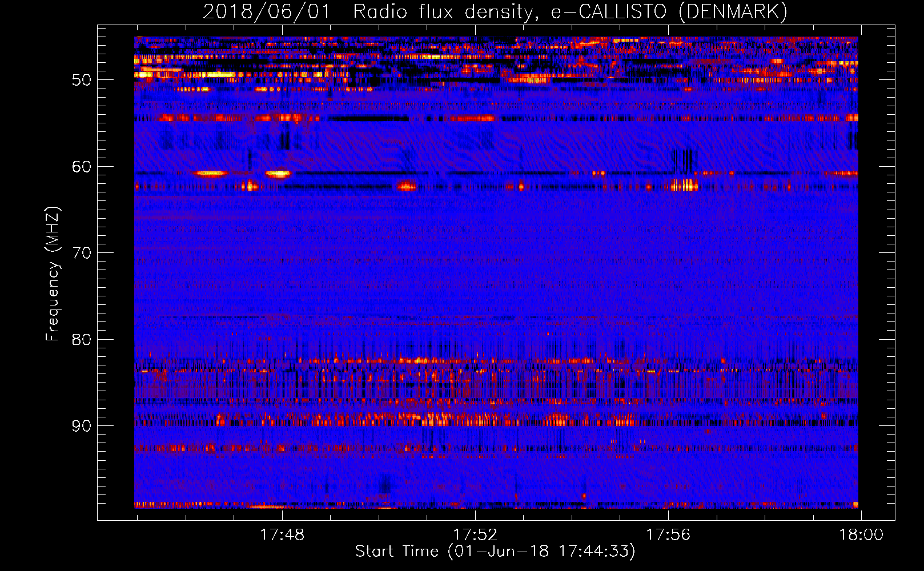This screenshot has height=571, width=924.
Task: Click the 18:00 time tick label
Action: pyautogui.click(x=861, y=535)
